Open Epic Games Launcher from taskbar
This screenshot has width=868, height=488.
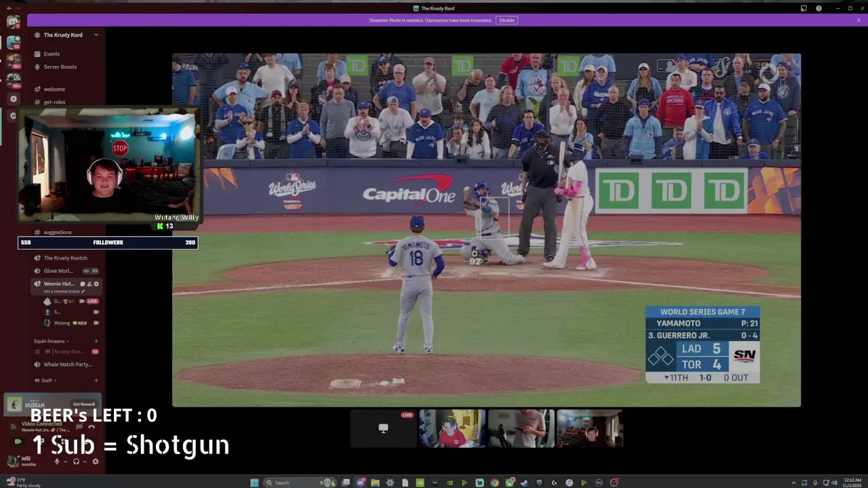(x=538, y=483)
